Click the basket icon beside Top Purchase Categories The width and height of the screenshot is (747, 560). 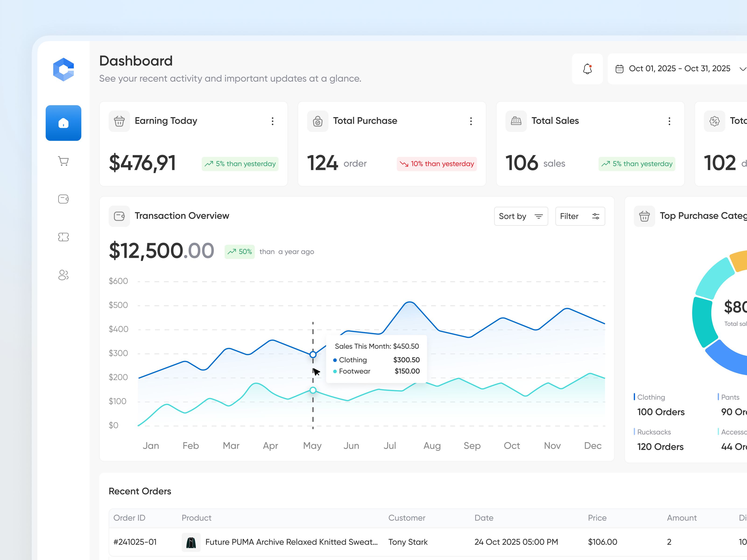pos(644,216)
